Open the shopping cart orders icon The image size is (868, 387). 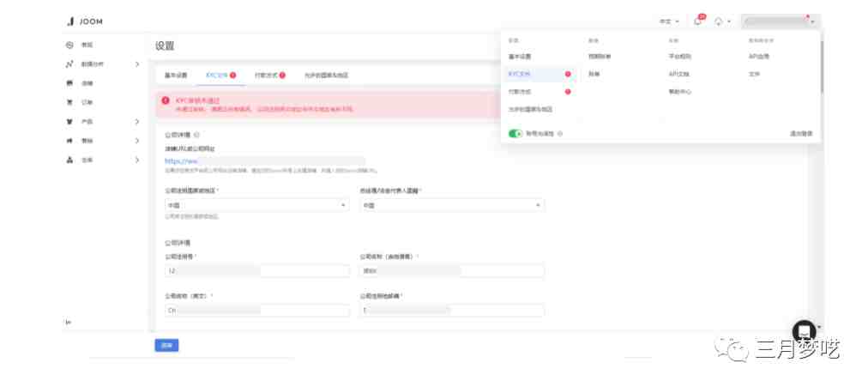[x=69, y=102]
